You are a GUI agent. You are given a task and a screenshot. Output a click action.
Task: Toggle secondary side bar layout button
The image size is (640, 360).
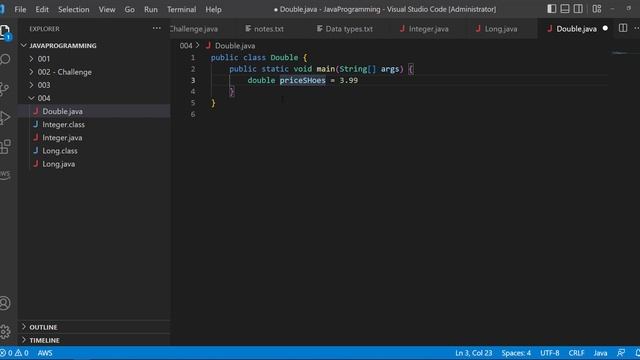(578, 9)
